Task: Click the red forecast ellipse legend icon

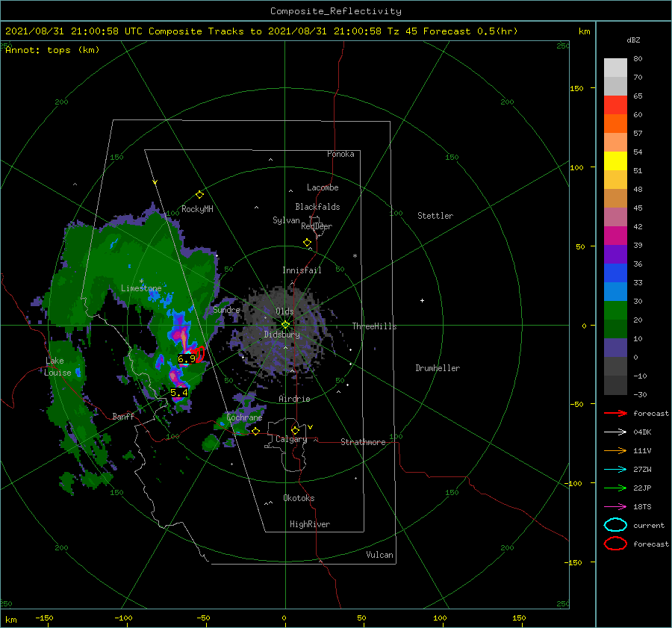Action: coord(615,544)
